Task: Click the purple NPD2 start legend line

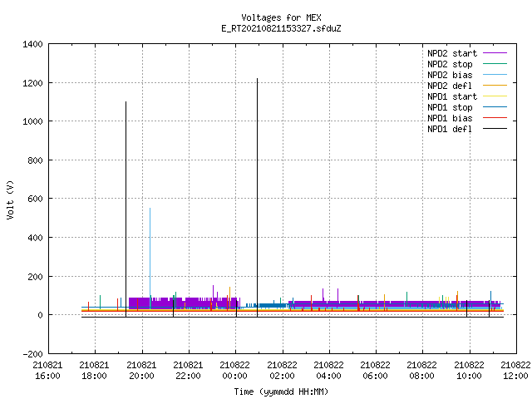Action: (495, 53)
